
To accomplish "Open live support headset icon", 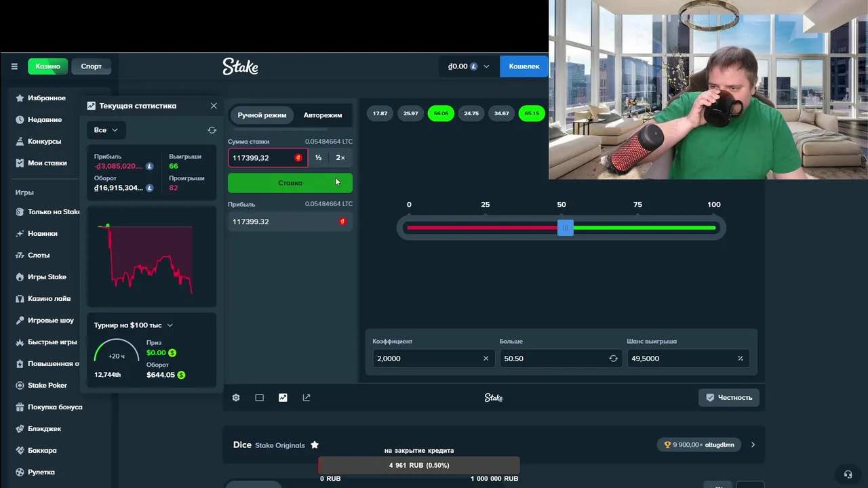I will pyautogui.click(x=848, y=474).
